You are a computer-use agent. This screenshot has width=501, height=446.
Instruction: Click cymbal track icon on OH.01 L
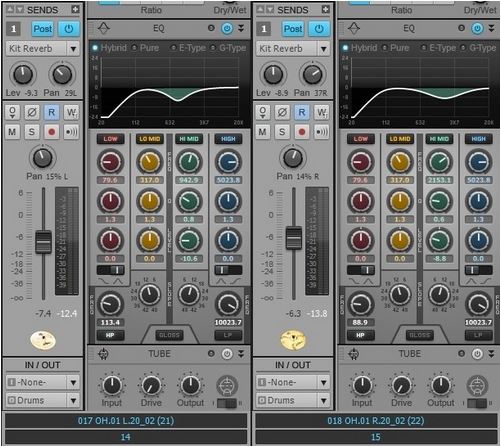coord(43,340)
